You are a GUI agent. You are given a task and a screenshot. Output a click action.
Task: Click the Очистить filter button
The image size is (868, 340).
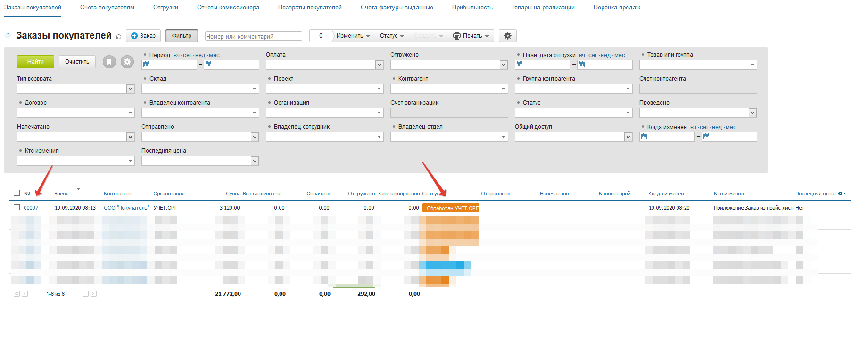(x=77, y=62)
